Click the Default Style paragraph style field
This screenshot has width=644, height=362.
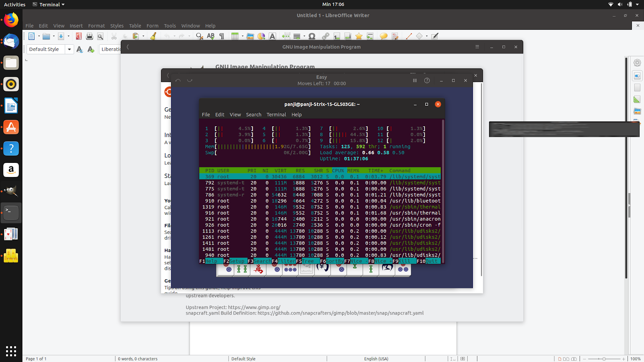click(x=46, y=49)
